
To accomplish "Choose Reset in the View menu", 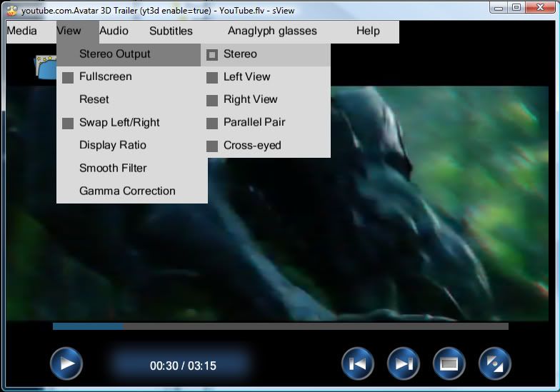I will click(x=132, y=100).
